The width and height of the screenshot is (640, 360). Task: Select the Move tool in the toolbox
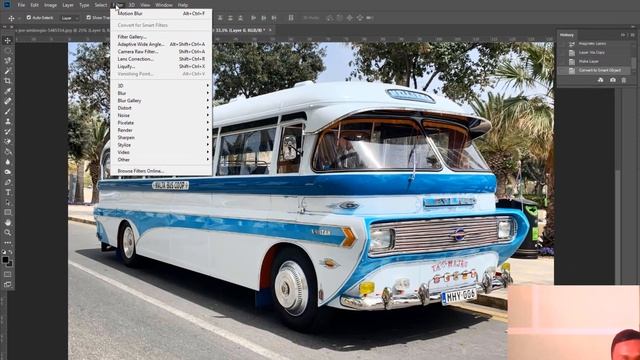(x=8, y=40)
